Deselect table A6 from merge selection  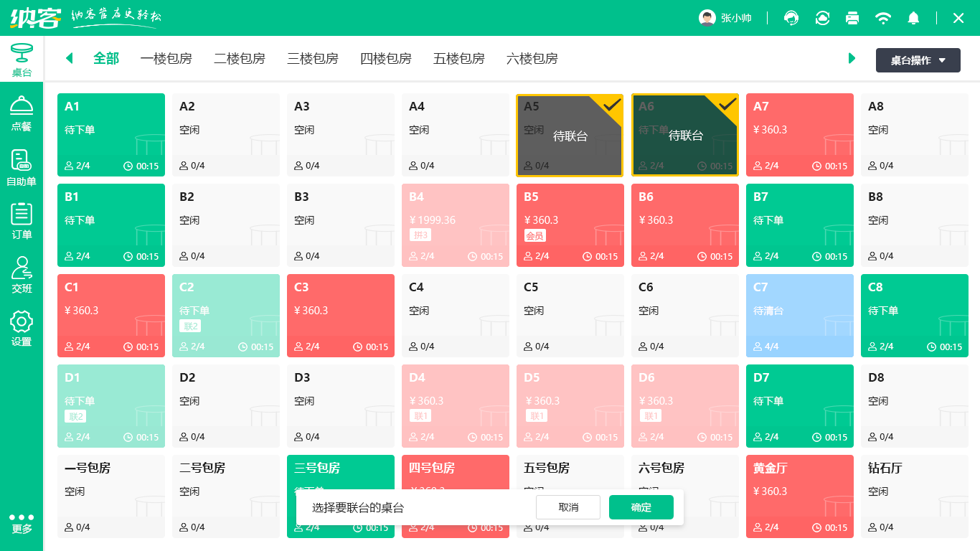click(684, 135)
